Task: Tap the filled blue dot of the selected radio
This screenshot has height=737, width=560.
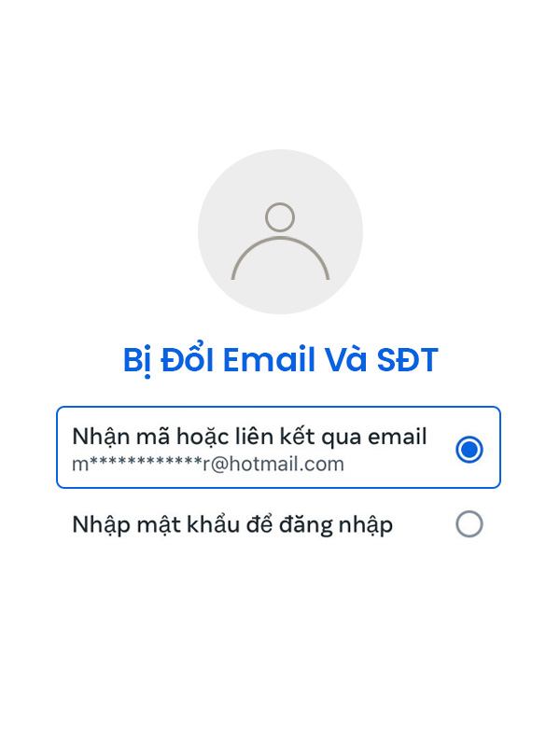Action: [469, 450]
